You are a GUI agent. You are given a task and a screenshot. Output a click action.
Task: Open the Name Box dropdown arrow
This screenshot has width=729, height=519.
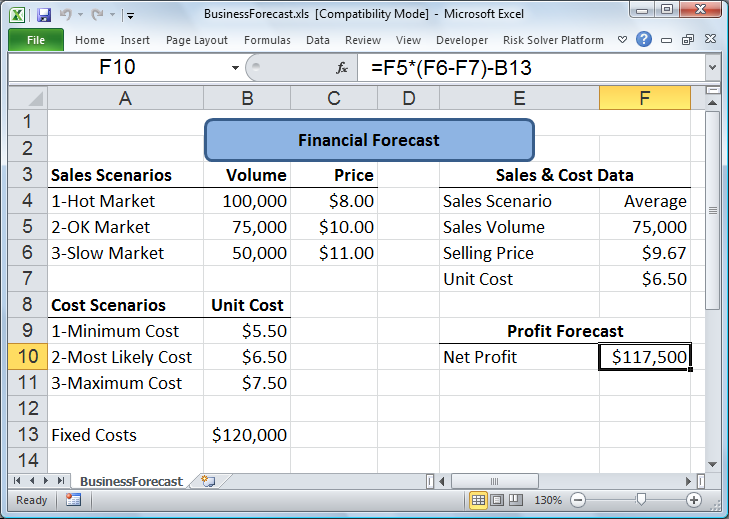[x=236, y=68]
